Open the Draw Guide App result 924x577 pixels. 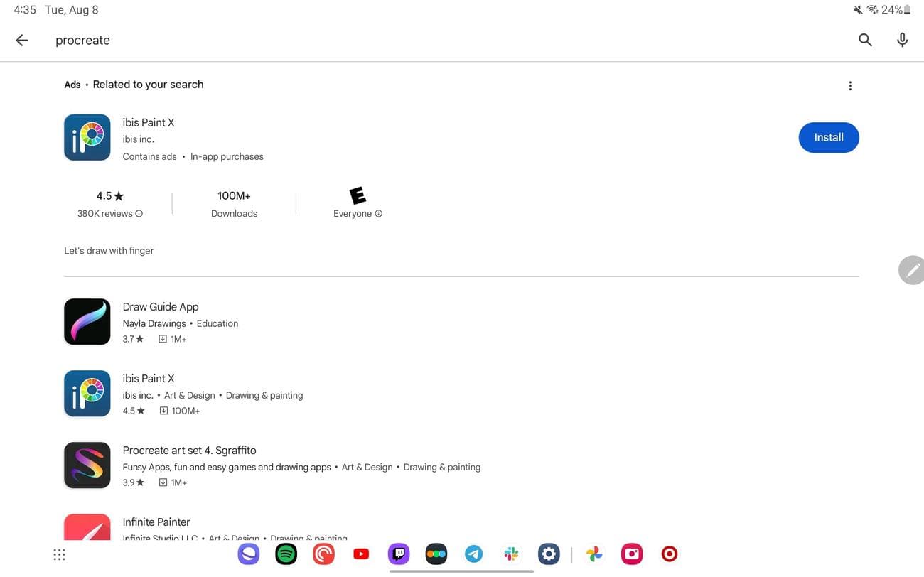point(161,307)
